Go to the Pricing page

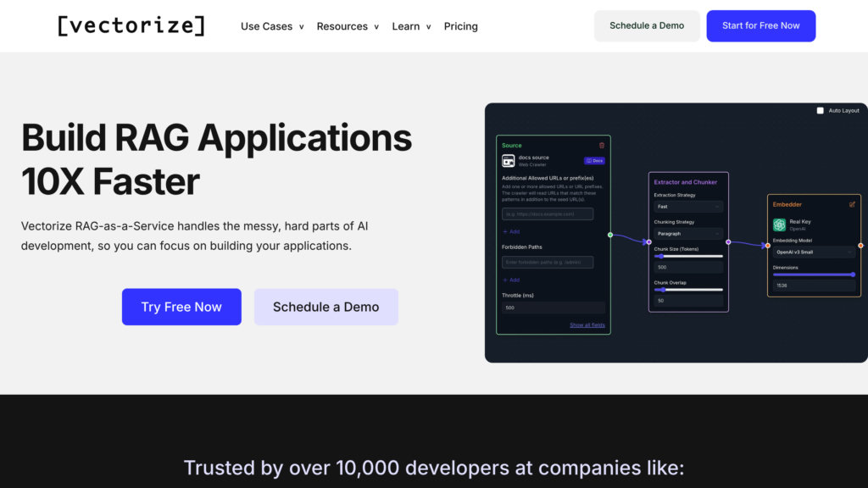(x=460, y=26)
